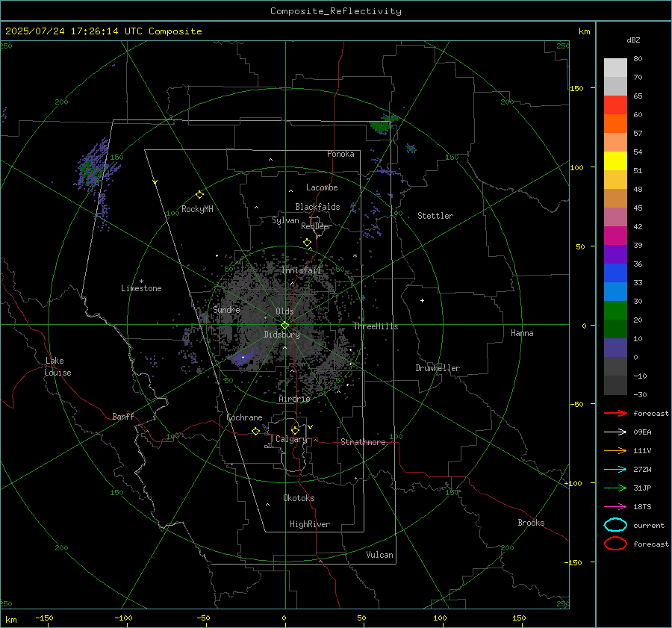Click the ThreeHills town label
The width and height of the screenshot is (672, 628).
tap(376, 326)
